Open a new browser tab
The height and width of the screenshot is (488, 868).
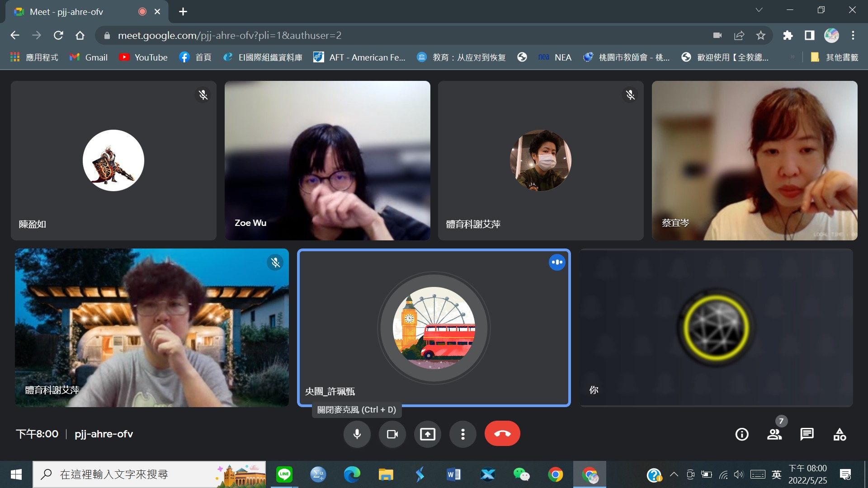pos(183,12)
